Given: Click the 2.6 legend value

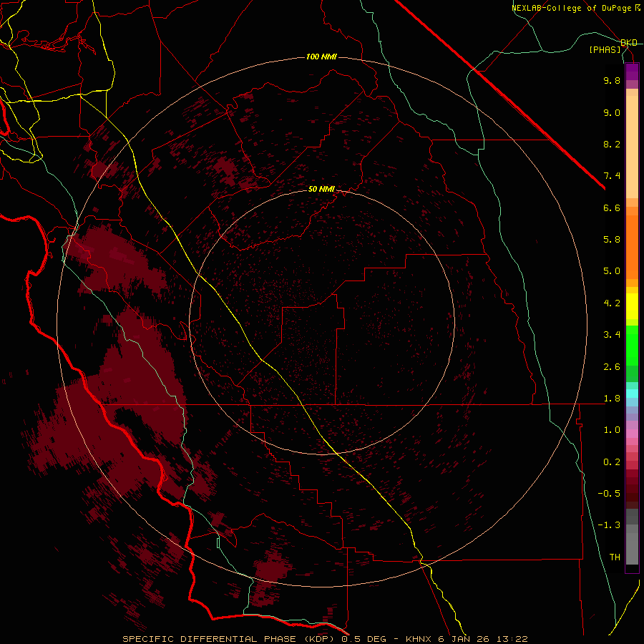Looking at the screenshot, I should (x=612, y=367).
